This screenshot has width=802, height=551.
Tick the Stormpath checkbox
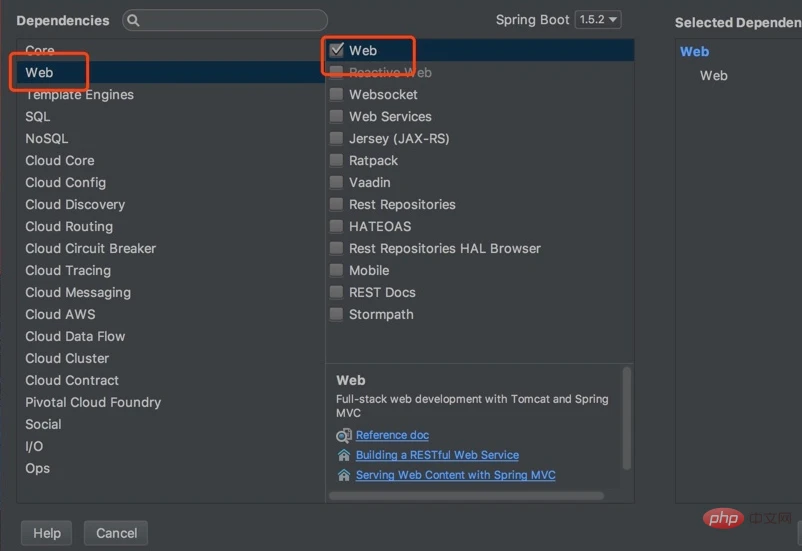[x=337, y=314]
